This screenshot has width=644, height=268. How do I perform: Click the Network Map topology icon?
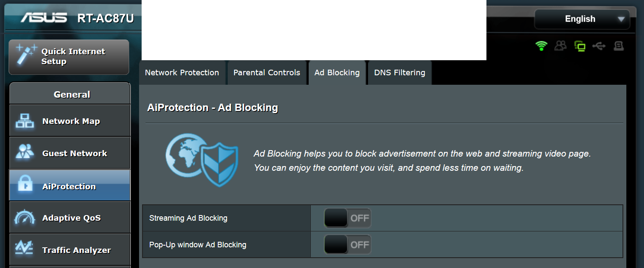pyautogui.click(x=25, y=121)
